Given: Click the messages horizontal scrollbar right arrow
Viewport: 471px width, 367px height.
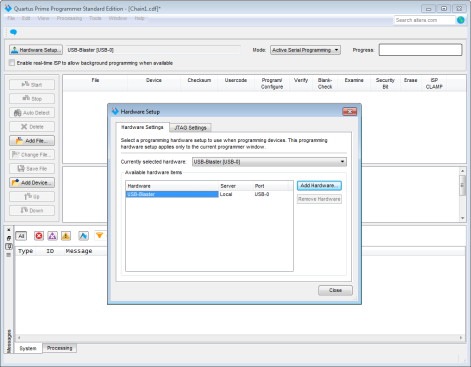Looking at the screenshot, I should pos(461,338).
